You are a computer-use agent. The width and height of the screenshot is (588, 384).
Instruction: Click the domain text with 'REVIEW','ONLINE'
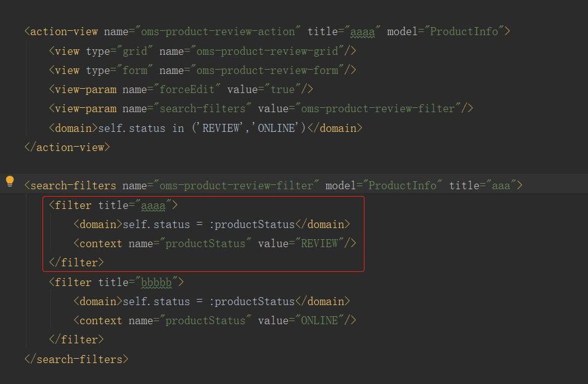(x=202, y=128)
